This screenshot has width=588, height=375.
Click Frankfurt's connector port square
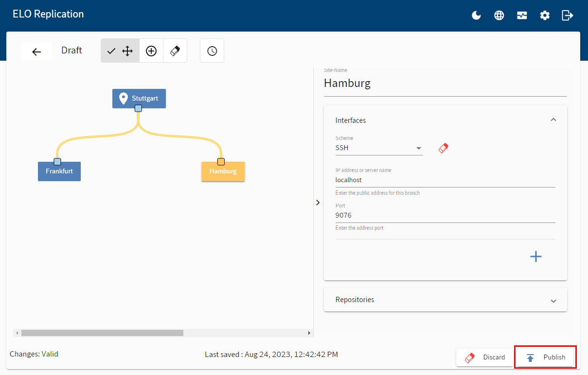57,162
